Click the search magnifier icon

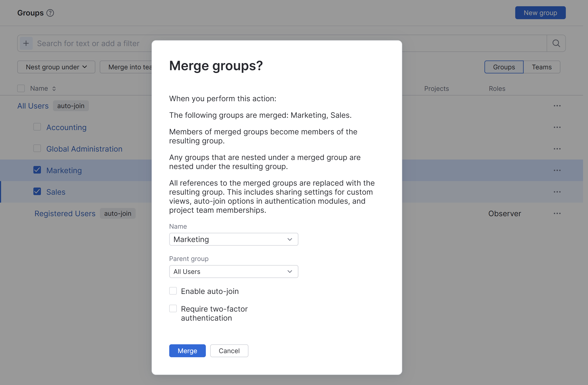556,43
